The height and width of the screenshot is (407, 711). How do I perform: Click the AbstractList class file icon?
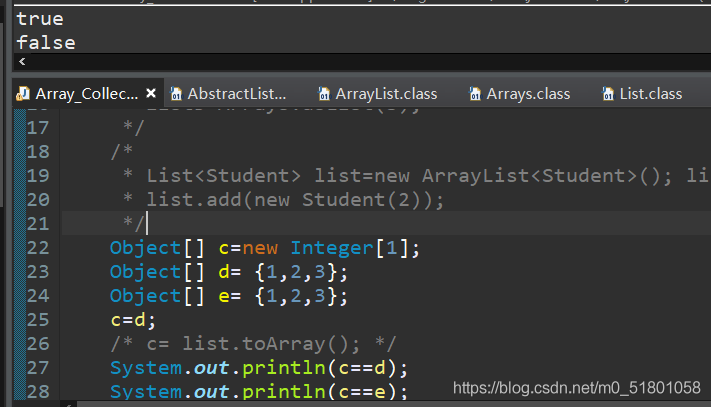tap(176, 94)
